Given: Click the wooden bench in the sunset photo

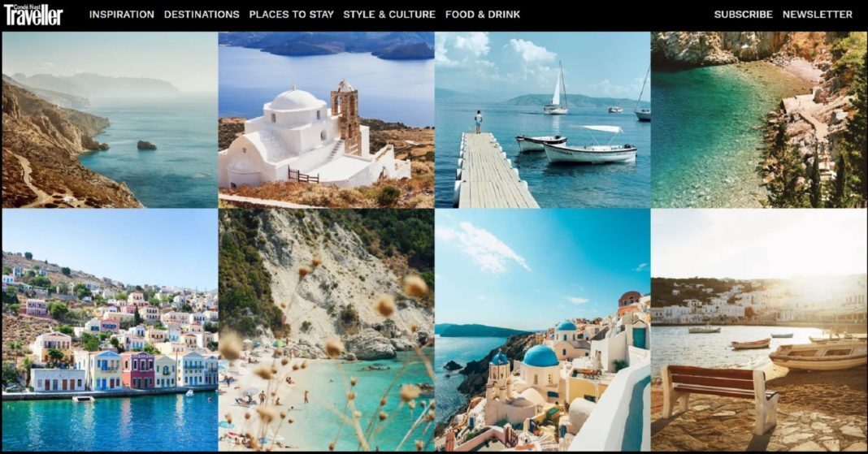Looking at the screenshot, I should point(719,398).
